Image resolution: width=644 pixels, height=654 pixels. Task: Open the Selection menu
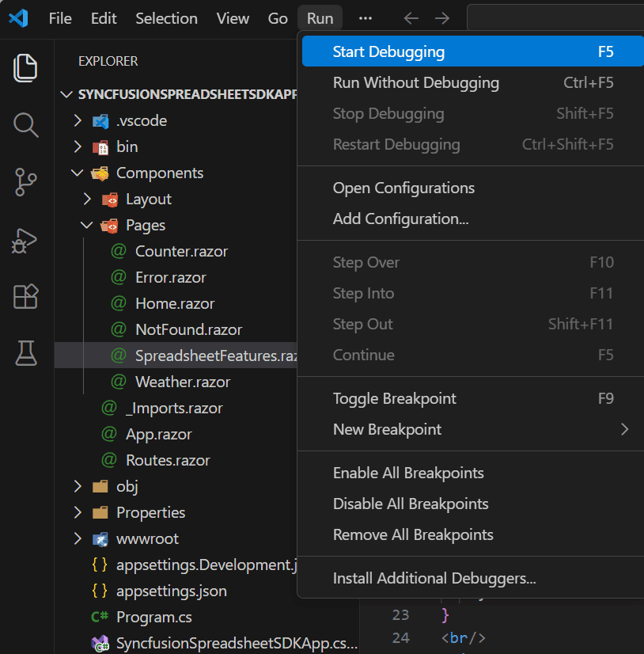pyautogui.click(x=166, y=18)
